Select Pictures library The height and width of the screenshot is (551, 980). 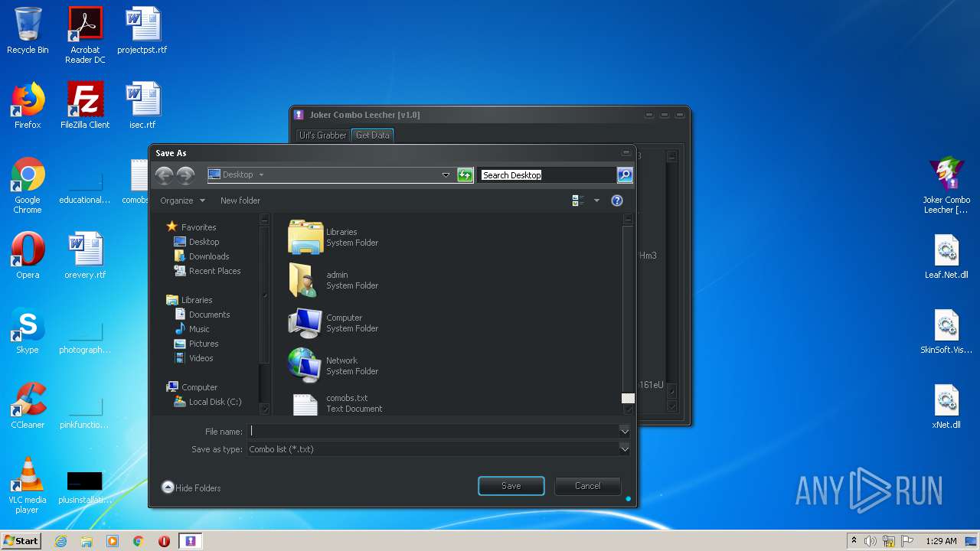196,344
